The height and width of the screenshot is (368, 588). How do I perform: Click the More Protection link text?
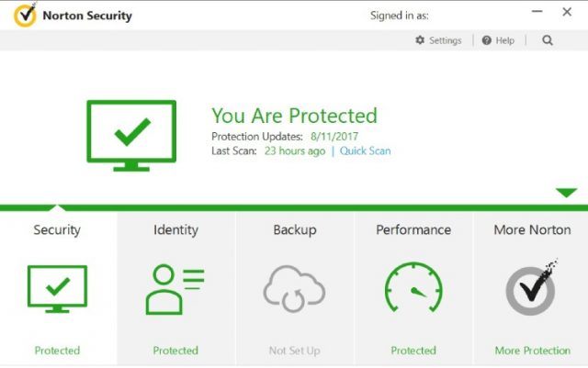coord(533,351)
